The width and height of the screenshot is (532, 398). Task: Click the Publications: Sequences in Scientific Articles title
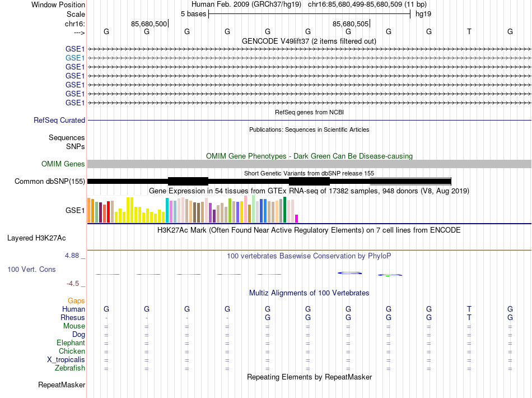coord(309,129)
